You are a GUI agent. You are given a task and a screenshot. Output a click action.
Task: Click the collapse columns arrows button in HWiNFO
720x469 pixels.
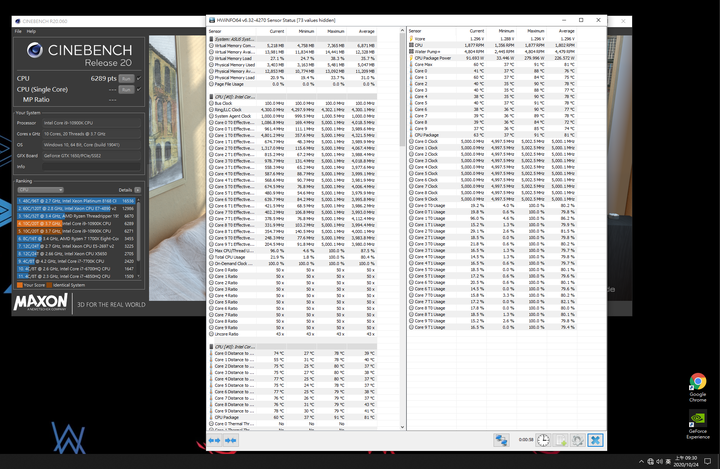coord(231,441)
